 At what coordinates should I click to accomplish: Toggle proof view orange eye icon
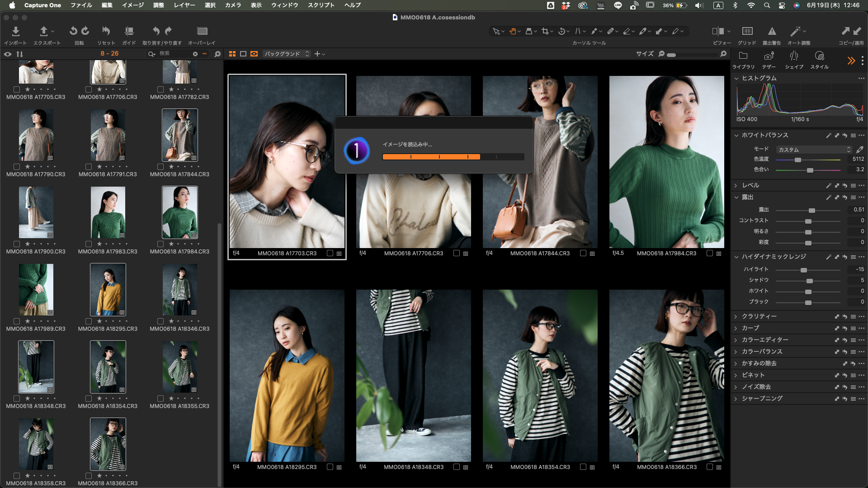pyautogui.click(x=254, y=54)
